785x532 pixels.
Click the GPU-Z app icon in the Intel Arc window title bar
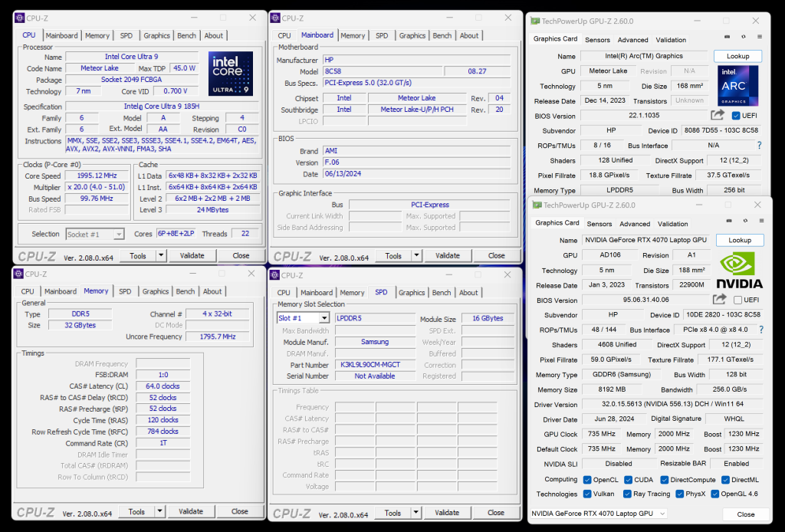[535, 21]
